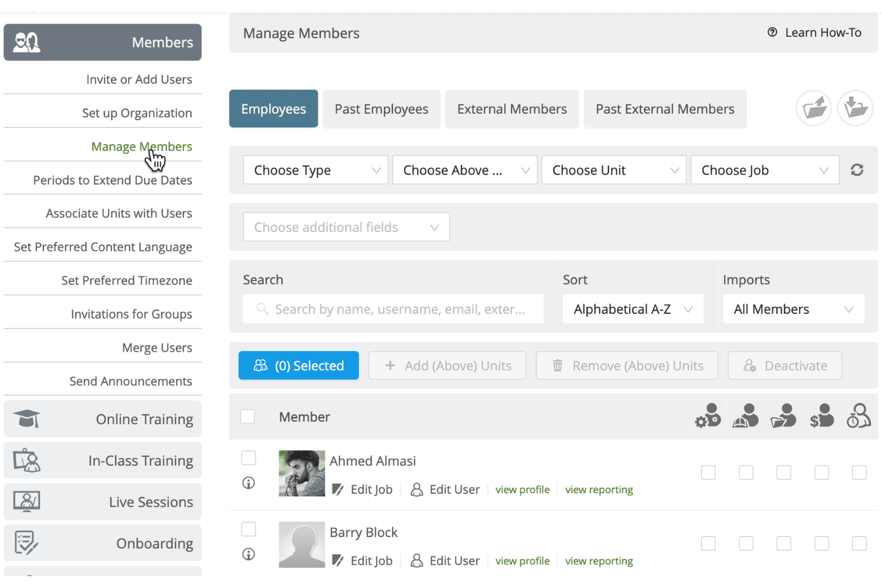Tick the select-all checkbox beside Member header
This screenshot has width=882, height=588.
[x=248, y=416]
